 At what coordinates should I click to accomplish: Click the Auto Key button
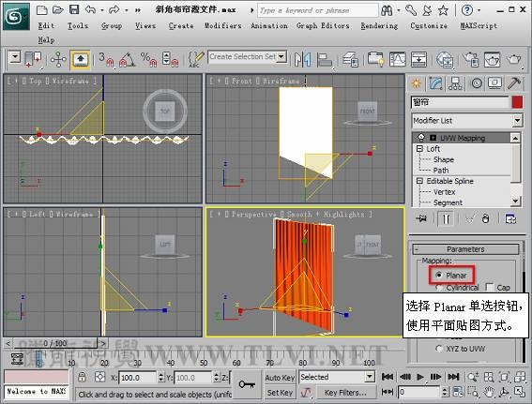tap(280, 377)
